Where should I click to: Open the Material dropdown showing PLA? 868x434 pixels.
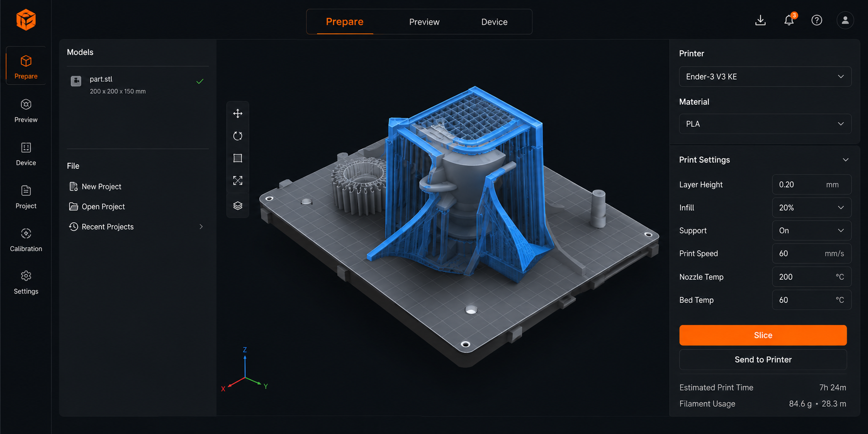tap(765, 124)
